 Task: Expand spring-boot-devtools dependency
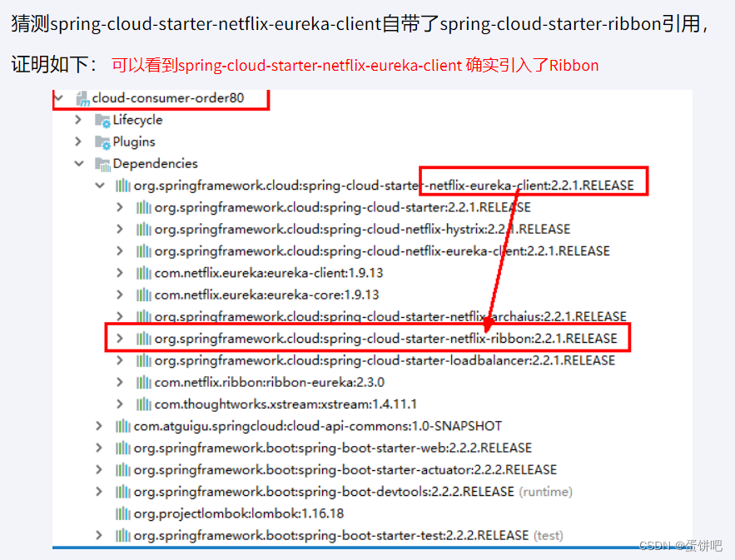click(99, 492)
